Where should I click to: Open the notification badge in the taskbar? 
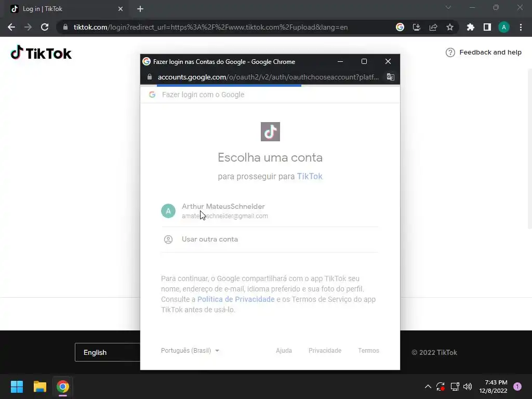517,387
